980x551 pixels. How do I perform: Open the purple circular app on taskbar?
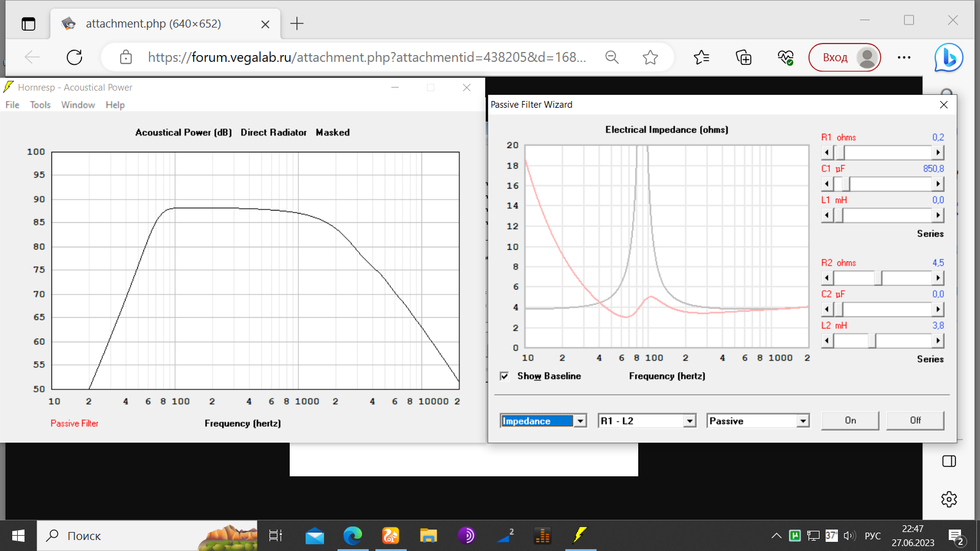point(466,536)
